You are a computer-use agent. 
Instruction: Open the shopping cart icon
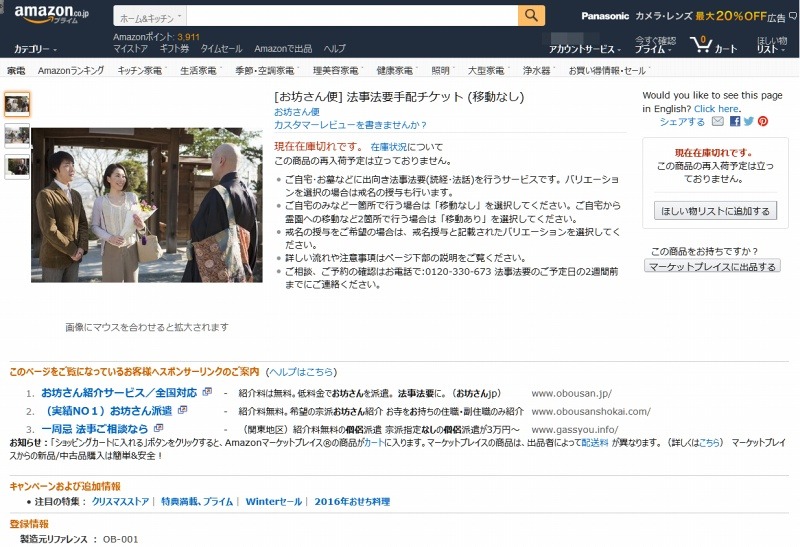701,44
